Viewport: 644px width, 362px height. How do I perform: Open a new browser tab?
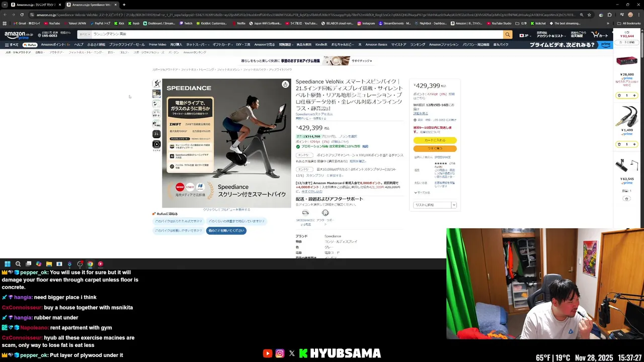(124, 5)
